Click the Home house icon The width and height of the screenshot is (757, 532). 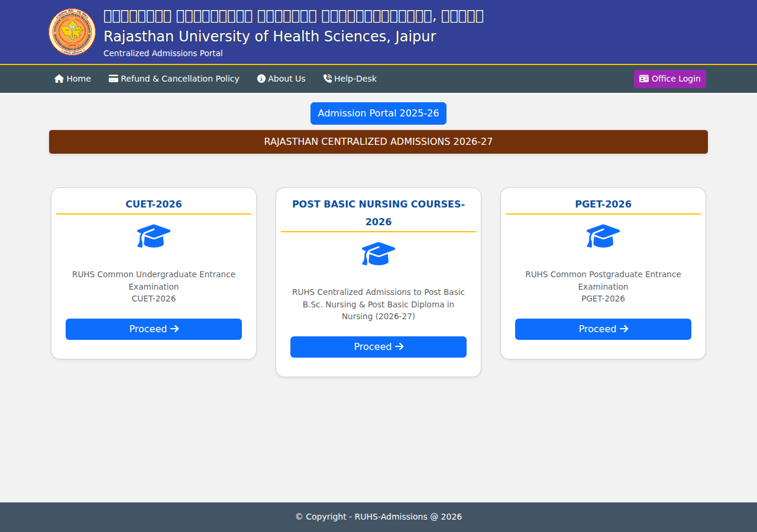tap(59, 79)
